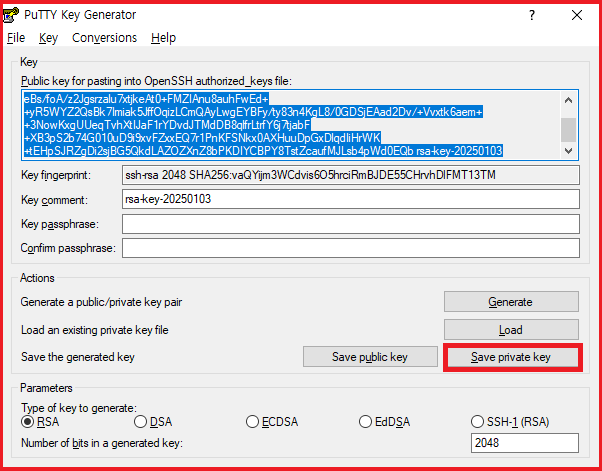This screenshot has width=602, height=471.
Task: Select the EdDSA key type
Action: (x=384, y=421)
